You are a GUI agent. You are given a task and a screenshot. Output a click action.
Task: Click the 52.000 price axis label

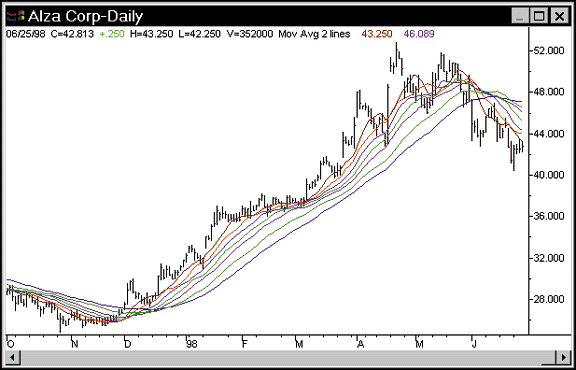(550, 51)
